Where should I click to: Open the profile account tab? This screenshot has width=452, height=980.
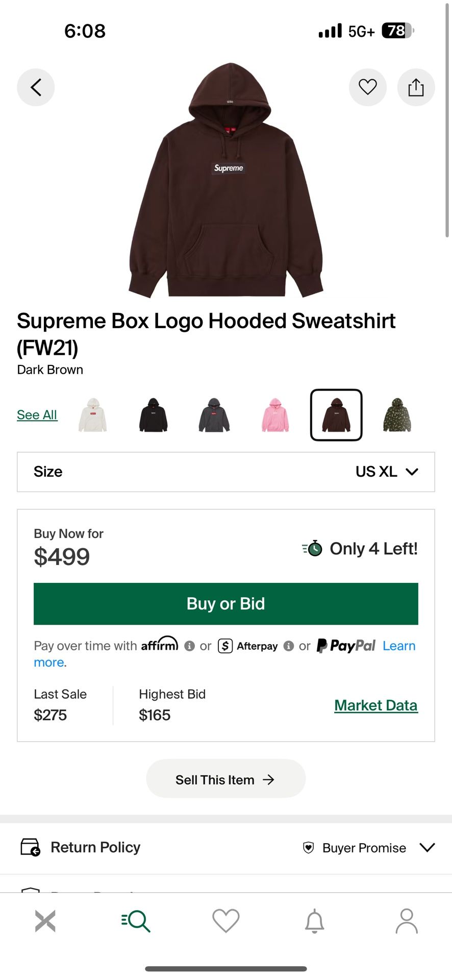click(x=407, y=921)
